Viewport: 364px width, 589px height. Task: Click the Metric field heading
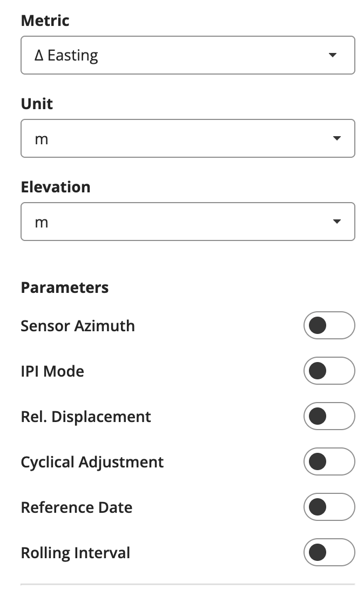45,21
